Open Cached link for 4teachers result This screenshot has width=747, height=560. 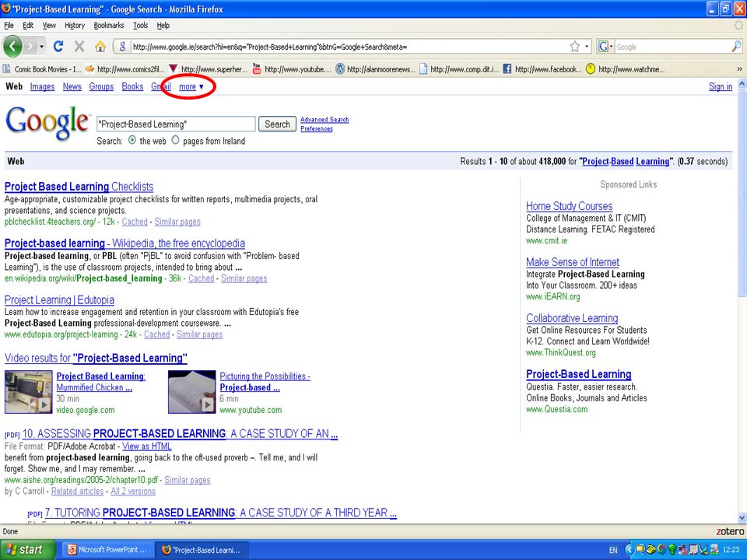135,222
